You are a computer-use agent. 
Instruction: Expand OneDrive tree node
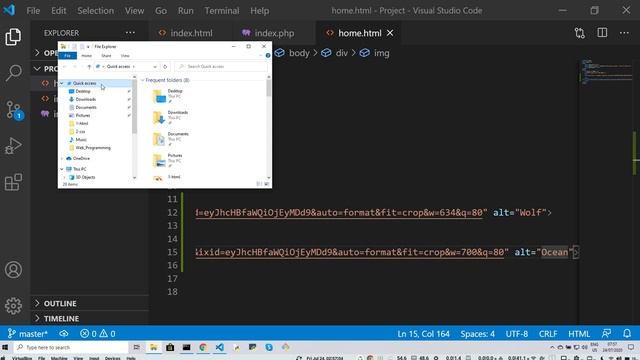click(x=62, y=158)
